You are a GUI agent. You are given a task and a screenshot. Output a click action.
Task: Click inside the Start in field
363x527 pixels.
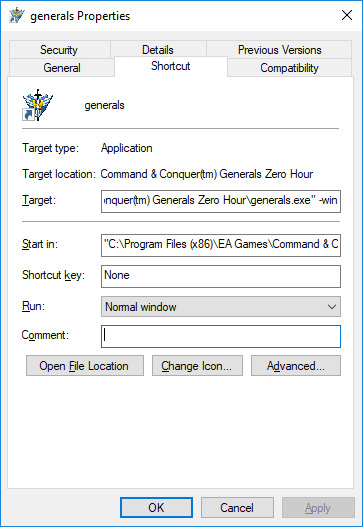221,245
